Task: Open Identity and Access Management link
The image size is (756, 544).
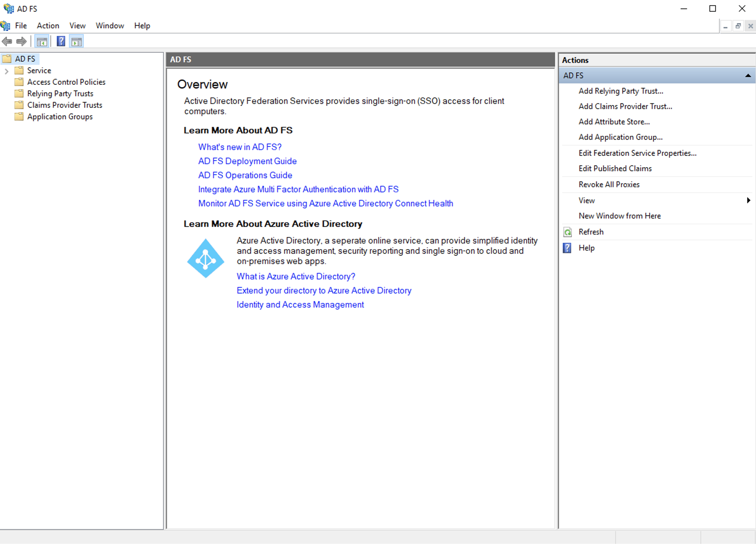Action: click(x=300, y=305)
